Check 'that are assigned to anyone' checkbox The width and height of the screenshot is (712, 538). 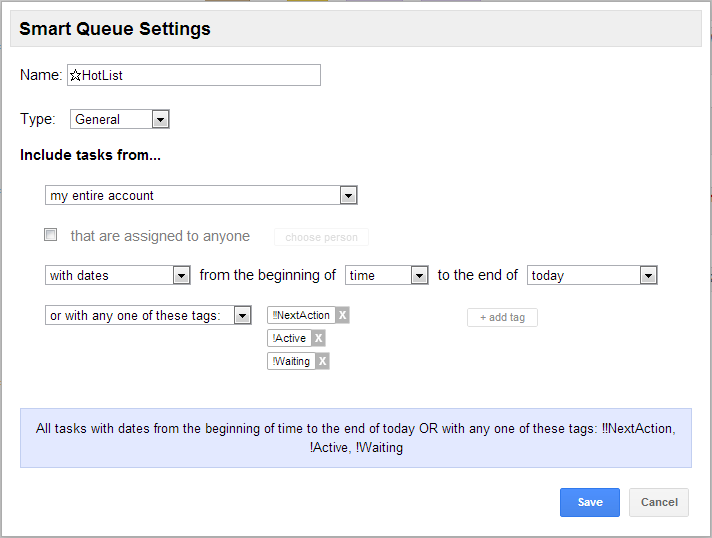pos(51,235)
